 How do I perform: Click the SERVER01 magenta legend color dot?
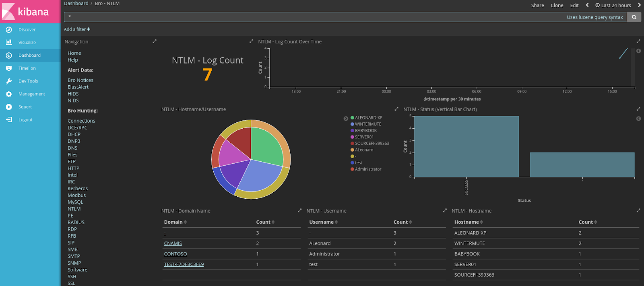[x=352, y=137]
